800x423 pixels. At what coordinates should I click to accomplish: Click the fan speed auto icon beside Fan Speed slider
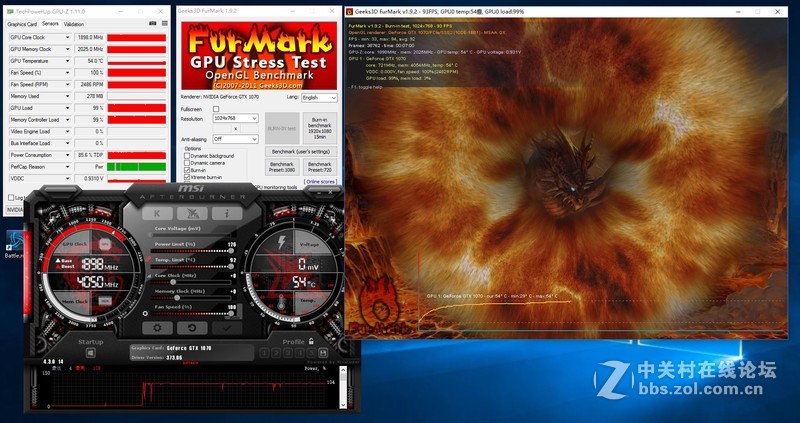tap(145, 314)
